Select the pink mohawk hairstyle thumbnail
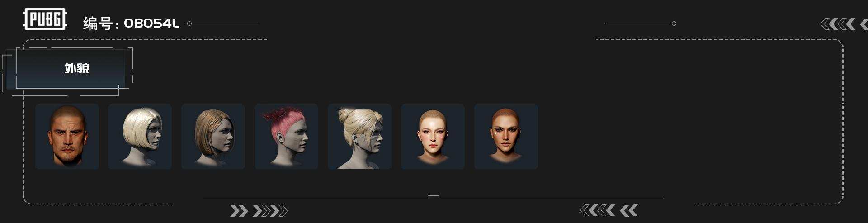The width and height of the screenshot is (868, 223). click(286, 137)
